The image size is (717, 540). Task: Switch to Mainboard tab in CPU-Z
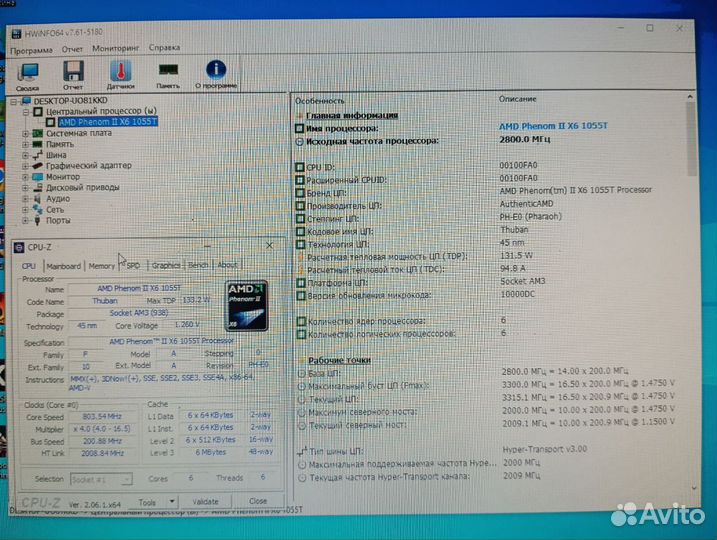(x=64, y=266)
